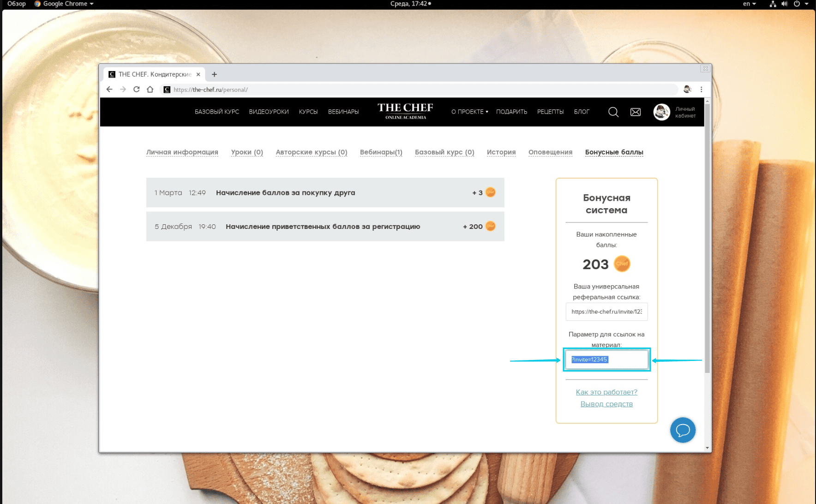Reload the page with the refresh icon
Screen dimensions: 816x504
137,90
